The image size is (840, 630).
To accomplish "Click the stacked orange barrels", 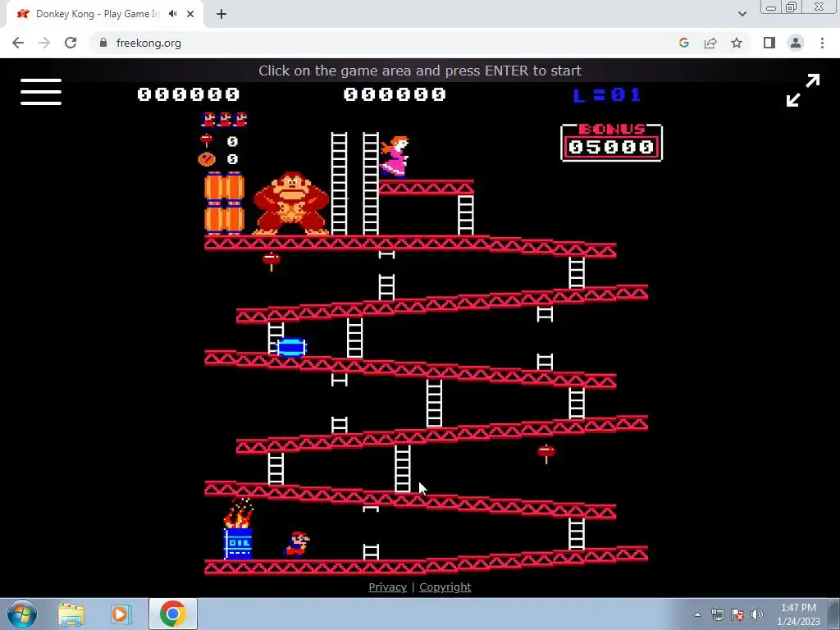I will click(x=225, y=203).
